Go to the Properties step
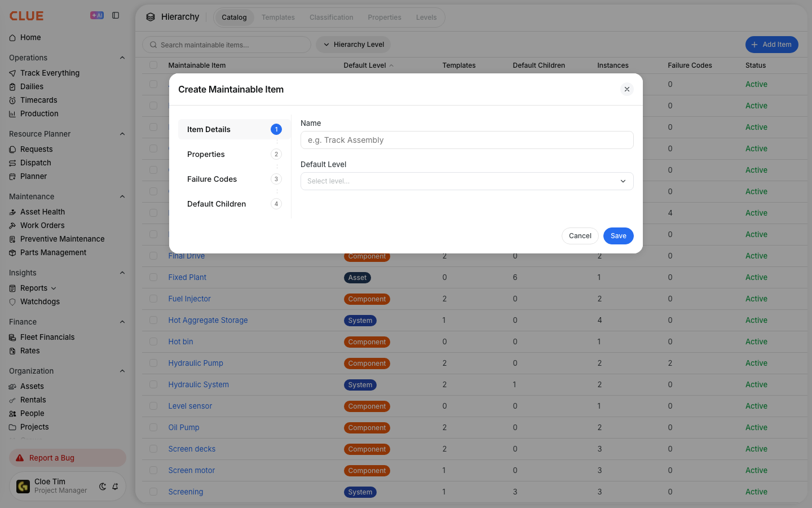 coord(234,154)
